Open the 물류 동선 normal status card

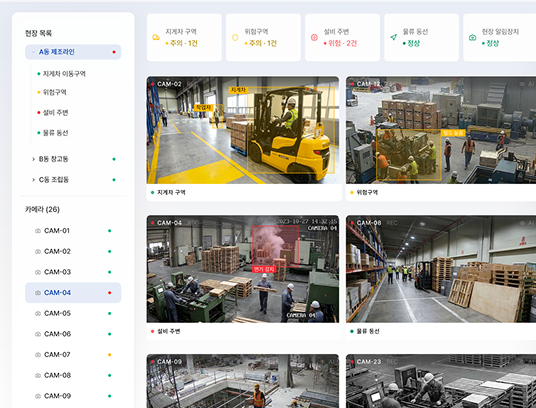pos(421,38)
